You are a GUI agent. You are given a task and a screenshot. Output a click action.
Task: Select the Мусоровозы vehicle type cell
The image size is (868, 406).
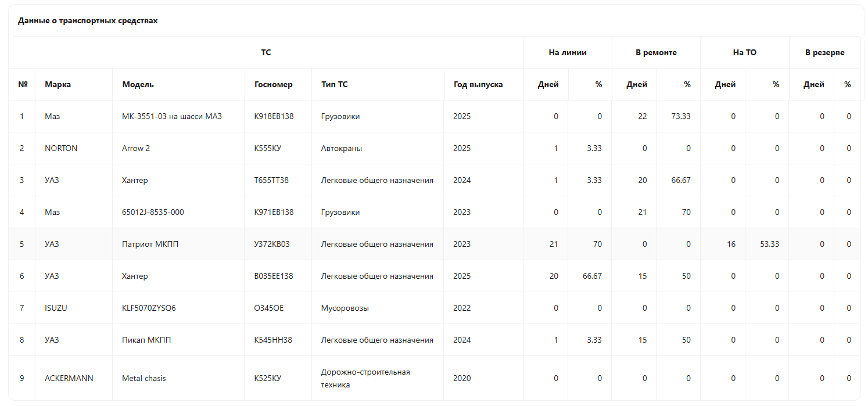(x=345, y=308)
